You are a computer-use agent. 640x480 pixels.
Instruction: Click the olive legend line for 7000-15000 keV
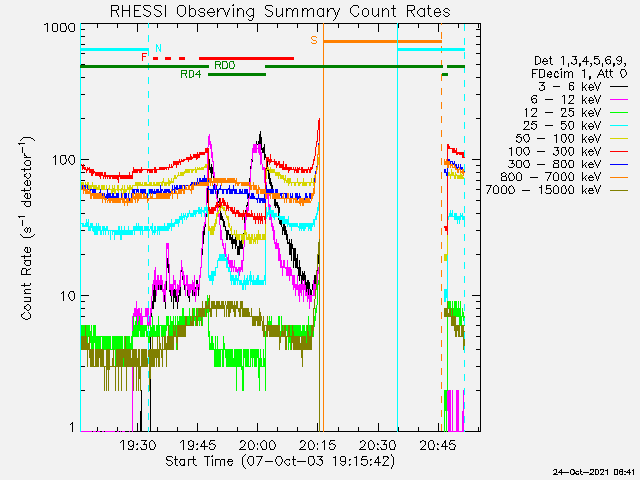click(619, 190)
